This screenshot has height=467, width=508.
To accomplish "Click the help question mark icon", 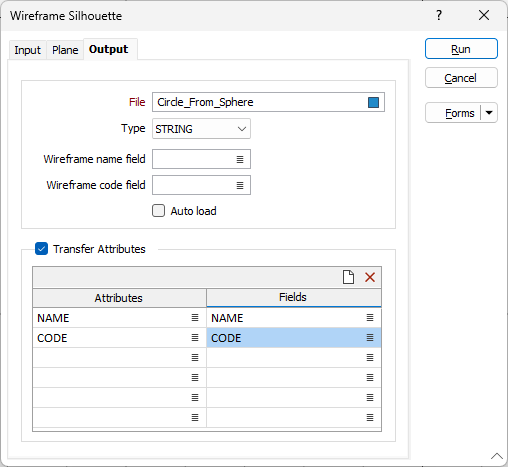I will pyautogui.click(x=439, y=15).
